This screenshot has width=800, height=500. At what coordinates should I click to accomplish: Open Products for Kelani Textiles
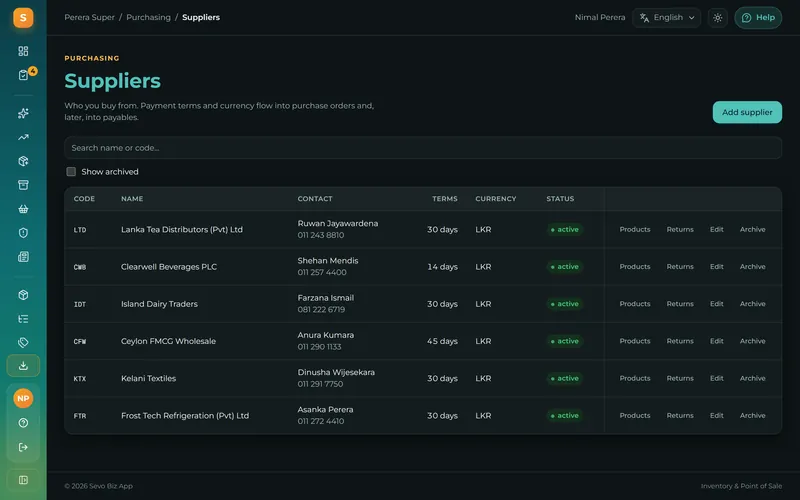point(635,379)
